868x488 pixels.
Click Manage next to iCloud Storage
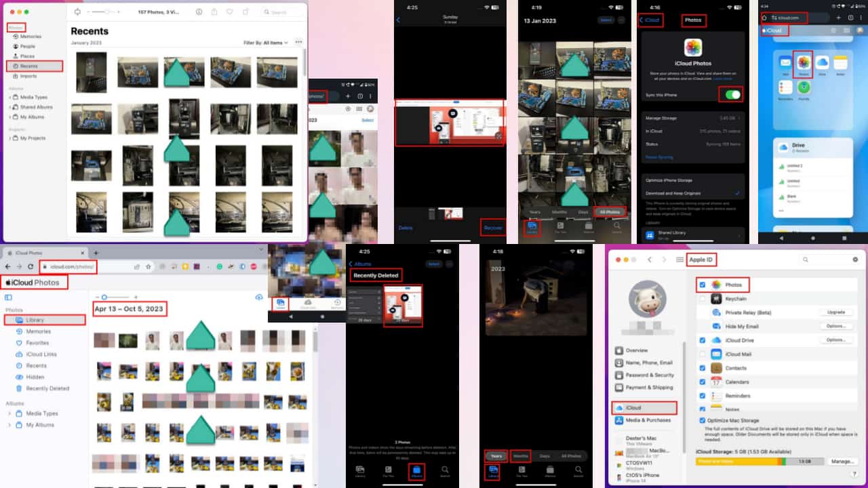[842, 461]
